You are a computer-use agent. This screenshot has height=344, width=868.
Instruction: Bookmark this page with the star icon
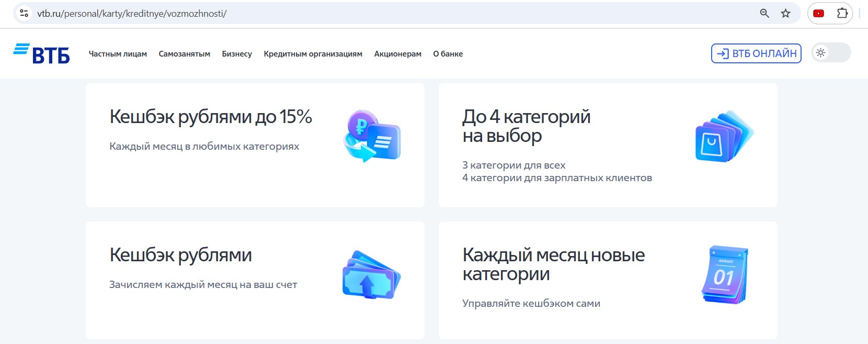coord(785,14)
